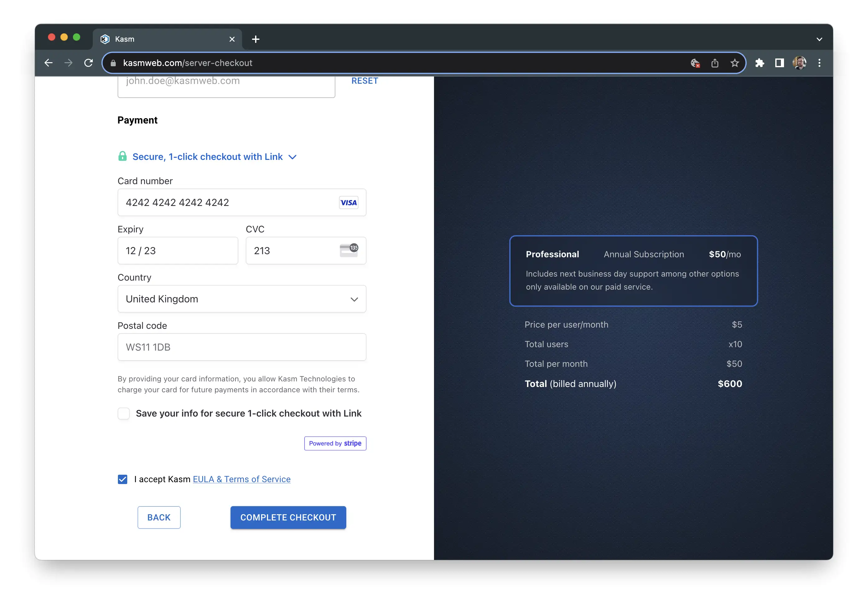
Task: Enable Save your info for Link checkbox
Action: pyautogui.click(x=124, y=413)
